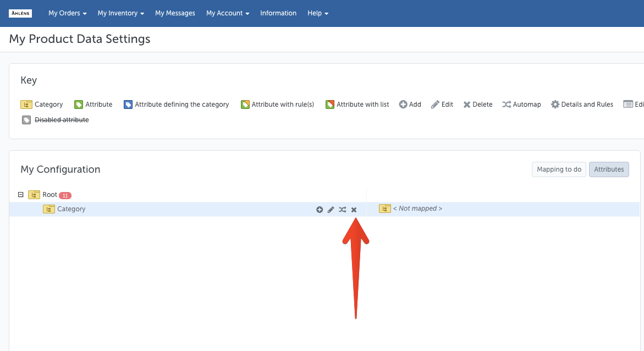This screenshot has width=644, height=351.
Task: Click the blue Attribute defining category icon
Action: coord(128,105)
